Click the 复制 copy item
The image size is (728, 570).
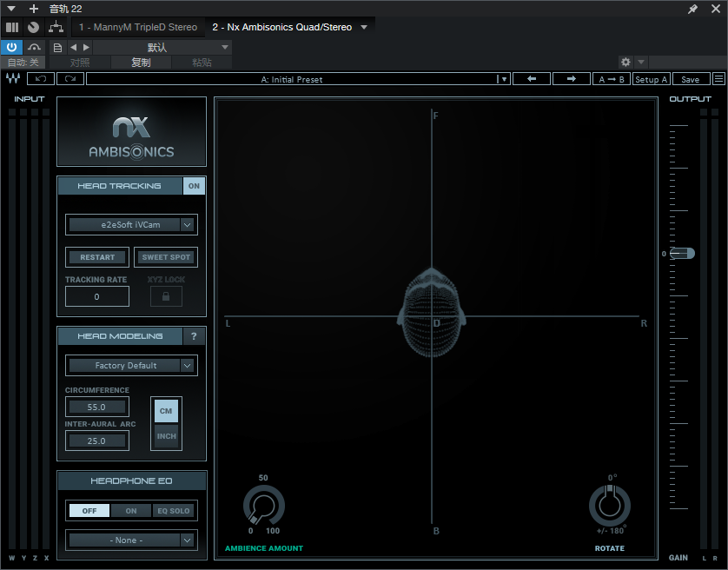click(x=141, y=63)
